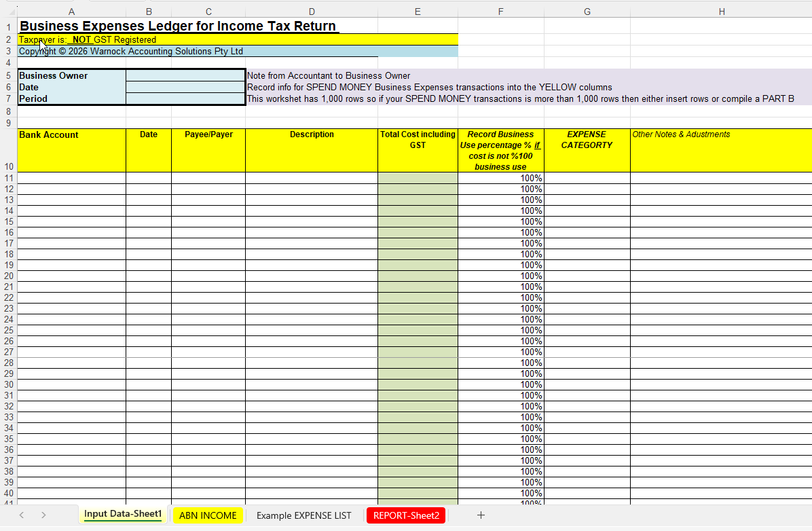Click the Bank Account cell in row 11
Screen dimensions: 812x531
tap(71, 178)
